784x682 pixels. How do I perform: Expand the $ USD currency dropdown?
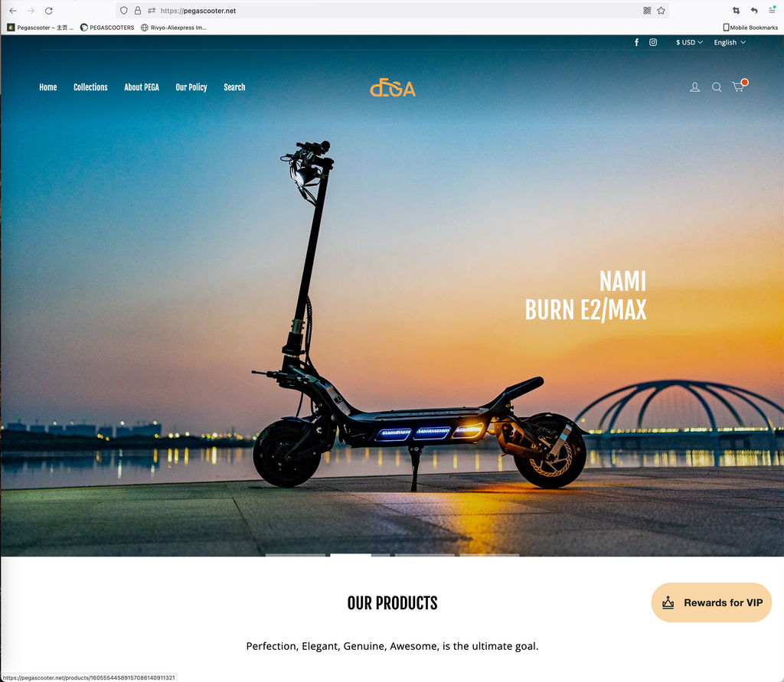coord(689,43)
